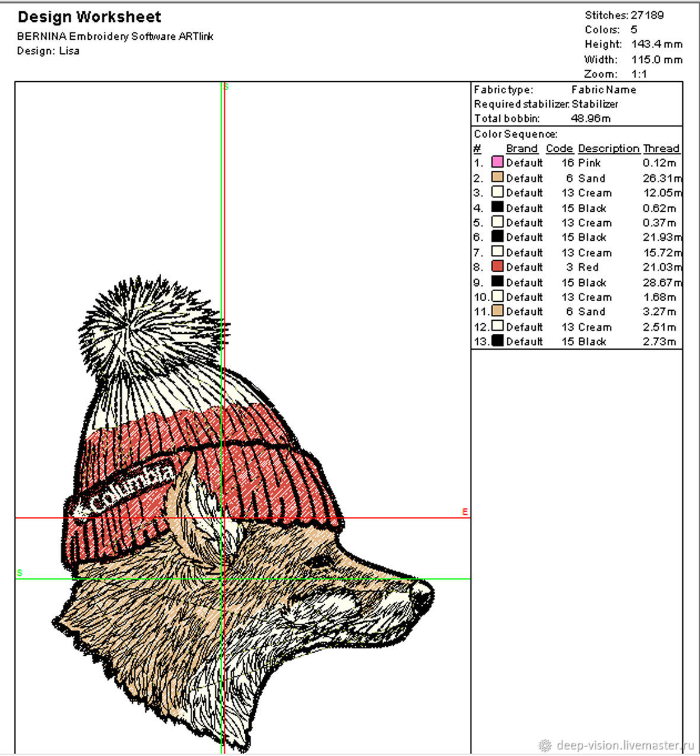Click the Black swatch in row 4

[497, 207]
